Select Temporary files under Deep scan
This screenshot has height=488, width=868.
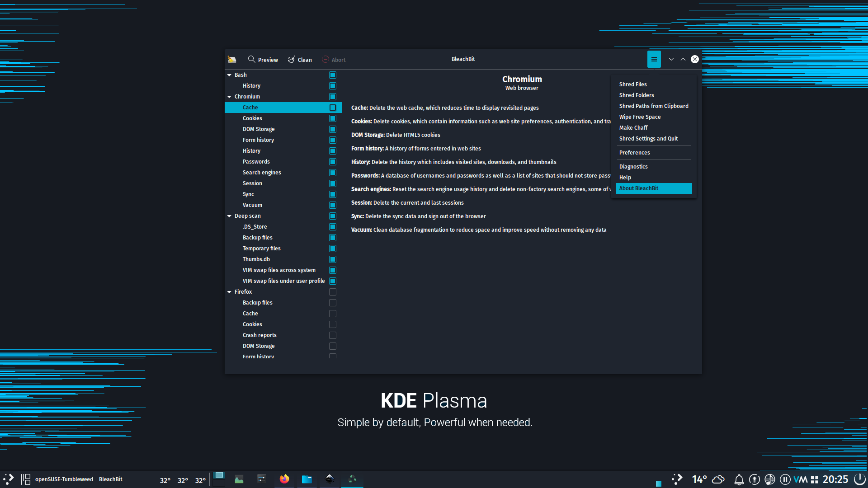click(x=283, y=249)
